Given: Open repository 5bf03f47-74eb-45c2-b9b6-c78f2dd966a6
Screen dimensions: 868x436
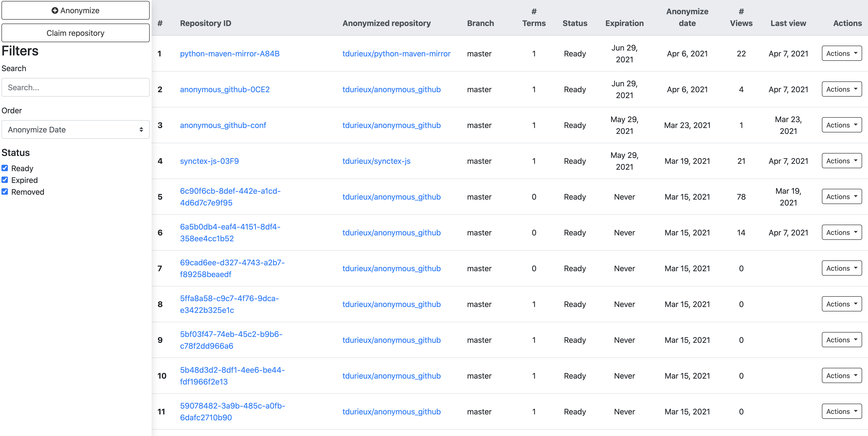Looking at the screenshot, I should point(231,340).
